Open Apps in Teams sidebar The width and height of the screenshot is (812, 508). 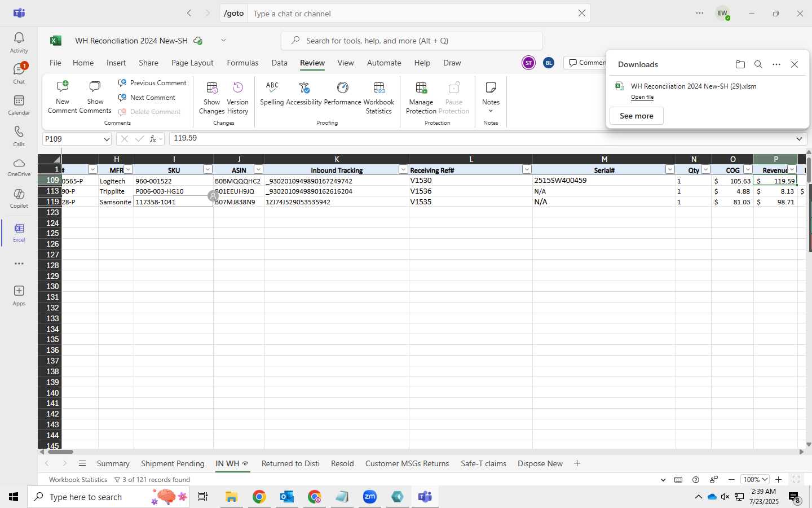click(x=19, y=295)
